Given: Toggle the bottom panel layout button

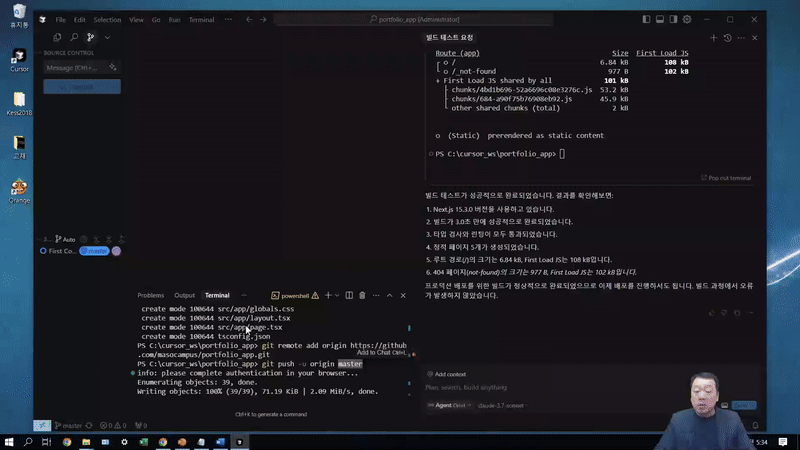Looking at the screenshot, I should [x=661, y=19].
